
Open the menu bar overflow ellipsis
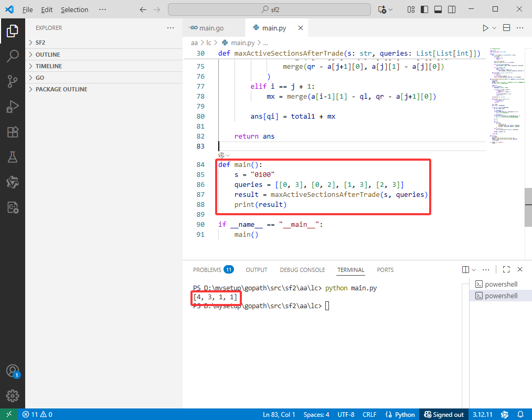(102, 9)
